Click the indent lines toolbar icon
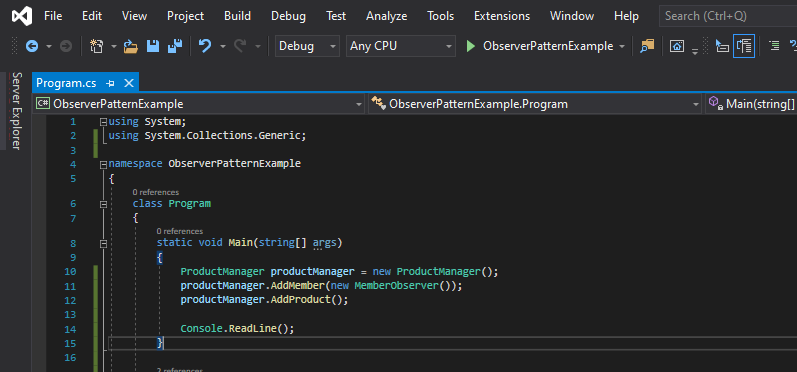 [774, 46]
